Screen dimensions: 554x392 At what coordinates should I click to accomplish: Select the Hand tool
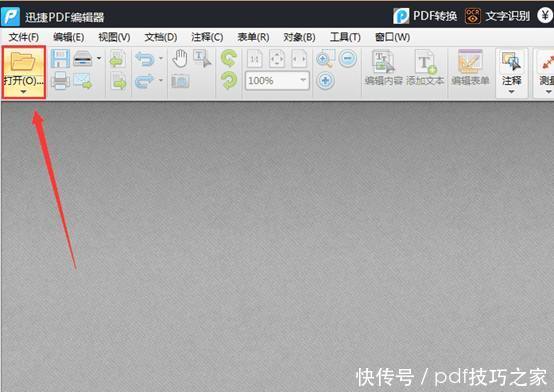(180, 59)
